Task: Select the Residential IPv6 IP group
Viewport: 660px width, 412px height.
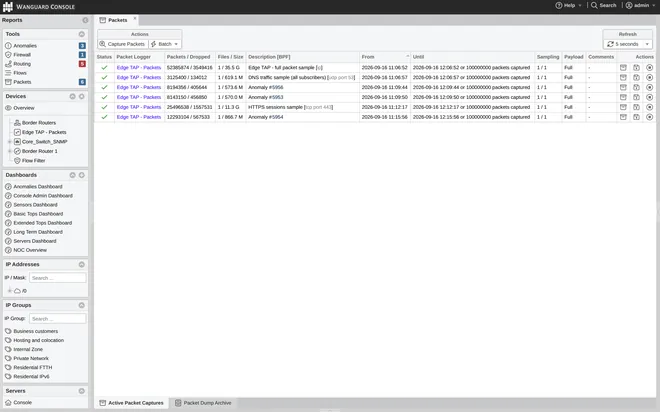Action: tap(31, 377)
